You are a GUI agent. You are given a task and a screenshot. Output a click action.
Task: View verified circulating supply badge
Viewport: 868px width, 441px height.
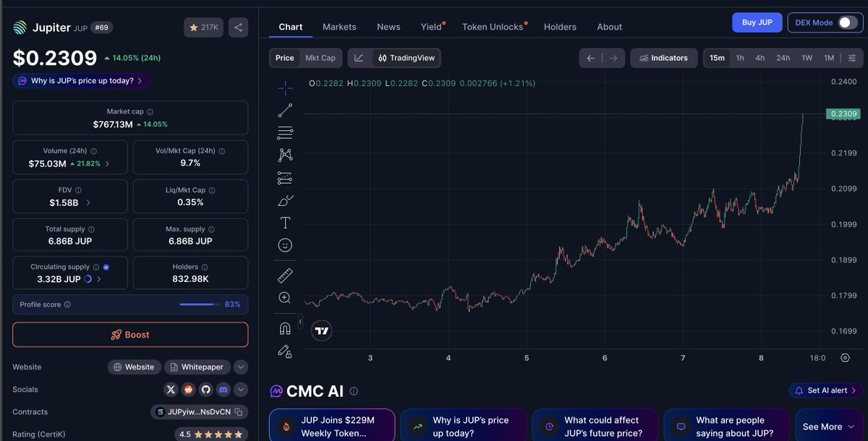click(x=106, y=267)
